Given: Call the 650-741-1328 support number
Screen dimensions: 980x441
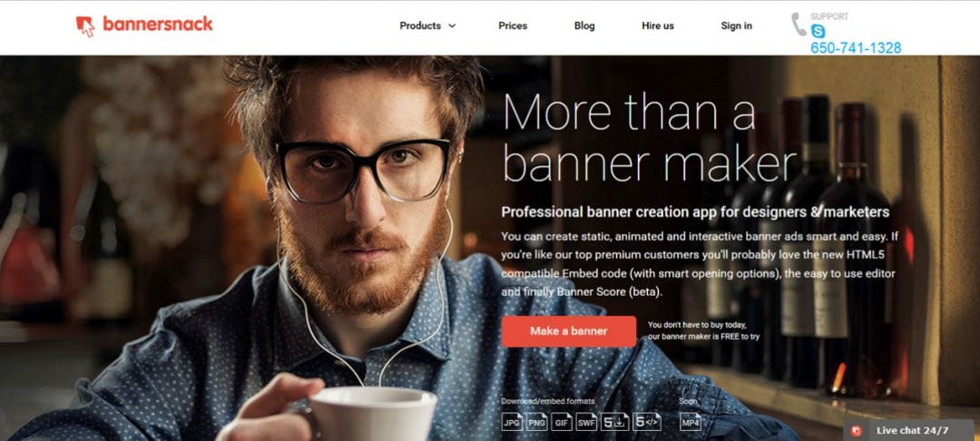Looking at the screenshot, I should click(856, 48).
